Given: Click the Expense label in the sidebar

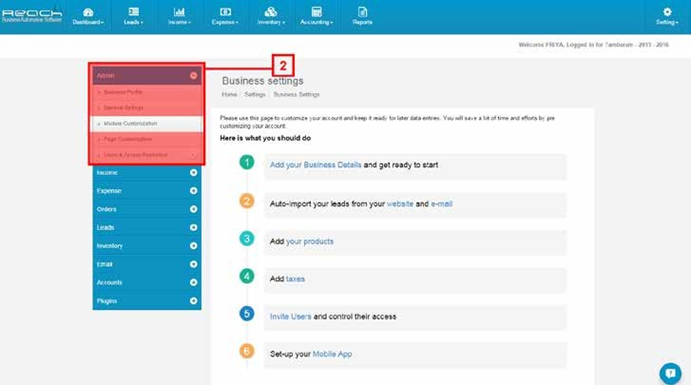Looking at the screenshot, I should 109,191.
